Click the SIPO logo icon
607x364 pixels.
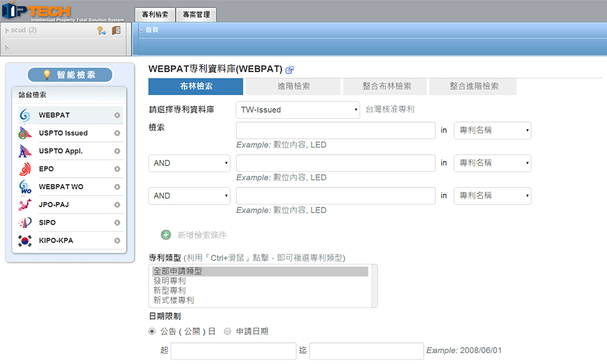(25, 223)
